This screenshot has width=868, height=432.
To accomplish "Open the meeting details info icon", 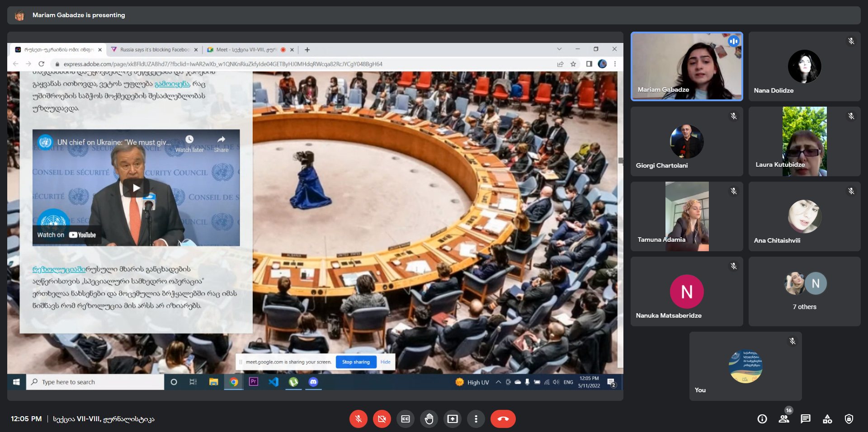I will point(762,419).
